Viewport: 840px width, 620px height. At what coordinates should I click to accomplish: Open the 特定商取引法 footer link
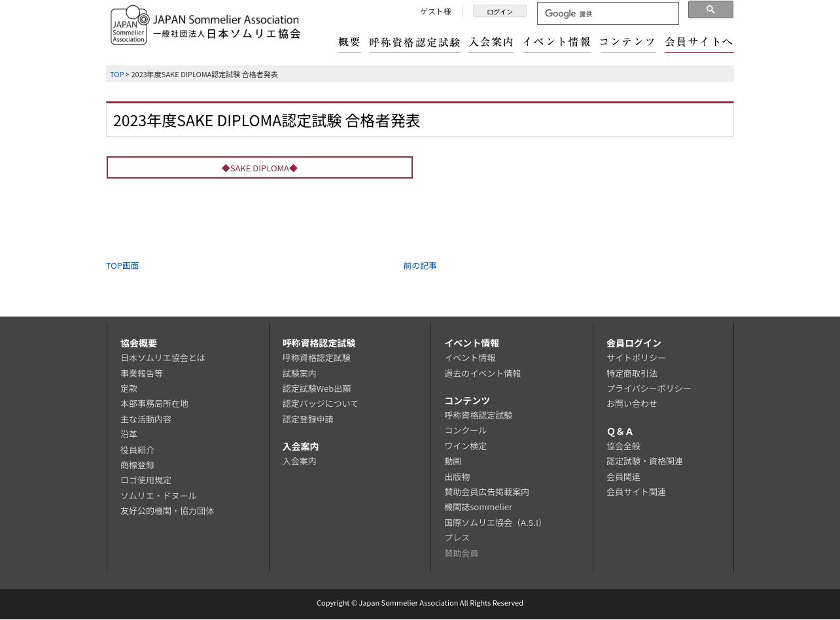pyautogui.click(x=632, y=373)
